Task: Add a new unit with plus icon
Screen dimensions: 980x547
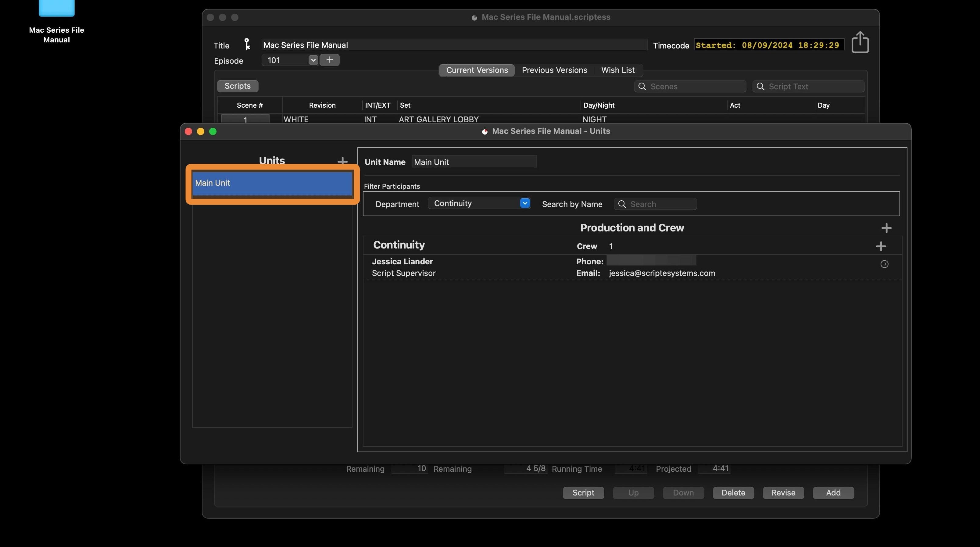Action: pos(342,161)
